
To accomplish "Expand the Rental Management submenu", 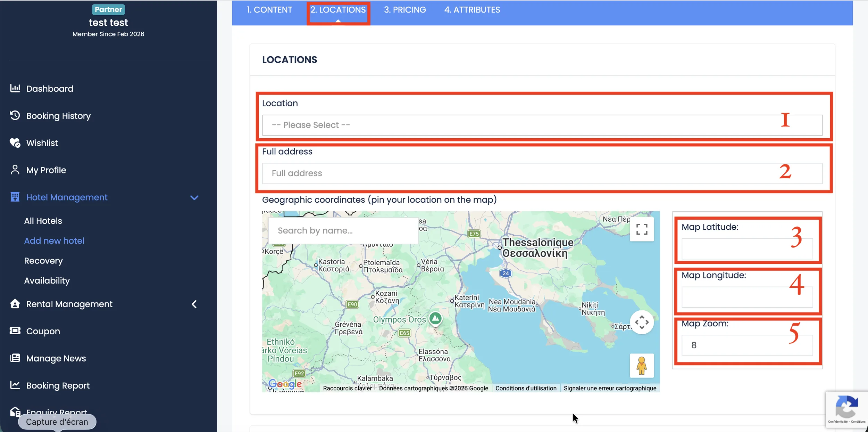I will [x=194, y=304].
